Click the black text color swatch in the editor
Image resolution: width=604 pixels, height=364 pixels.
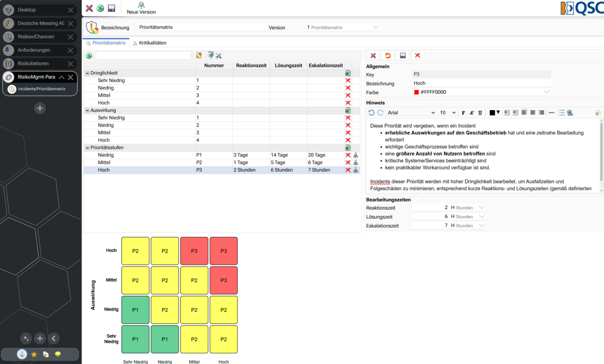pyautogui.click(x=492, y=113)
